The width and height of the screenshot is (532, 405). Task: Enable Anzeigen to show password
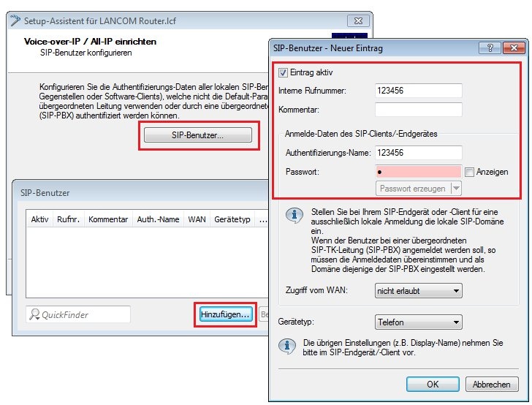pos(469,172)
